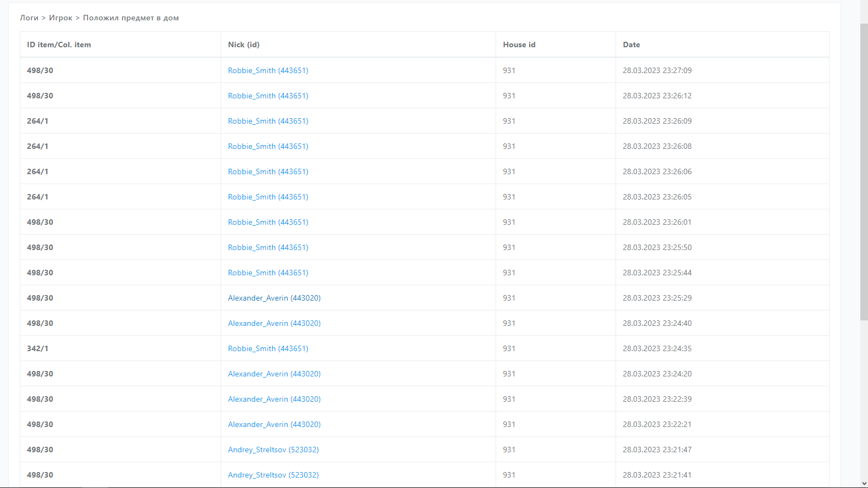Open Alexander_Averin link in 23:25:29 row
The width and height of the screenshot is (868, 488).
tap(274, 298)
